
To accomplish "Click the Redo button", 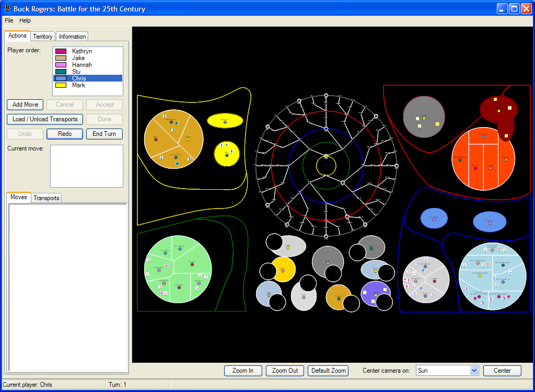I will pos(65,134).
